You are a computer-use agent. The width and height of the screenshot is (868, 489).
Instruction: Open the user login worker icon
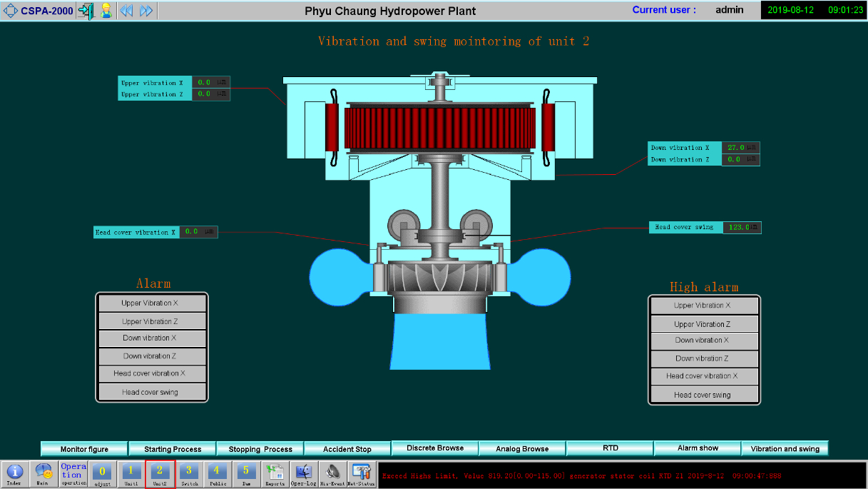click(x=106, y=11)
